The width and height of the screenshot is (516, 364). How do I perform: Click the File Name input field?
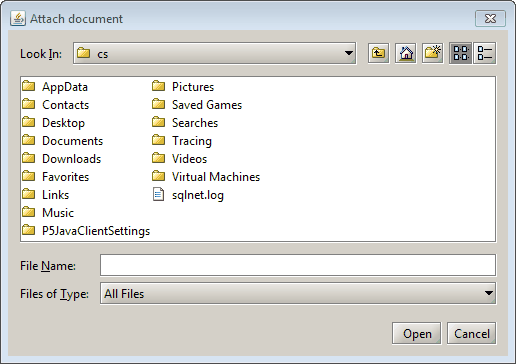[x=298, y=265]
